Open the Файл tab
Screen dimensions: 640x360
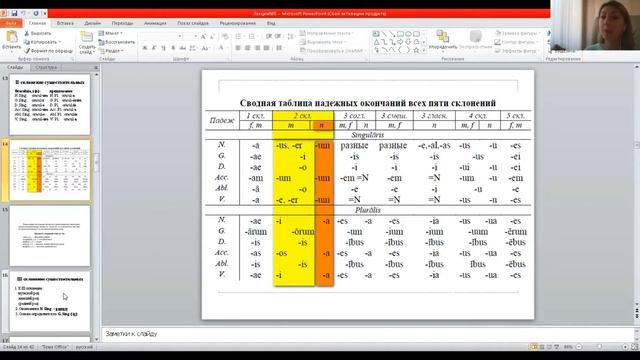tap(11, 23)
